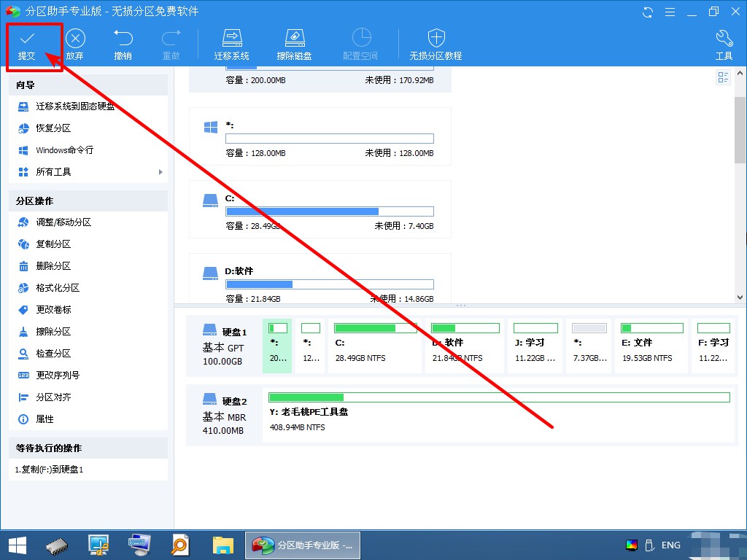Open 无损分区教程 tutorial

[x=436, y=46]
